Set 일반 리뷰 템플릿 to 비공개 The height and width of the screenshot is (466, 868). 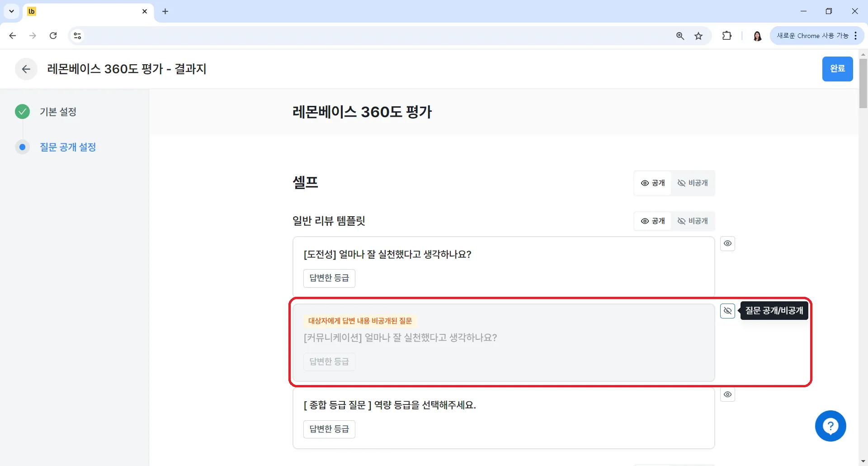[x=693, y=221]
